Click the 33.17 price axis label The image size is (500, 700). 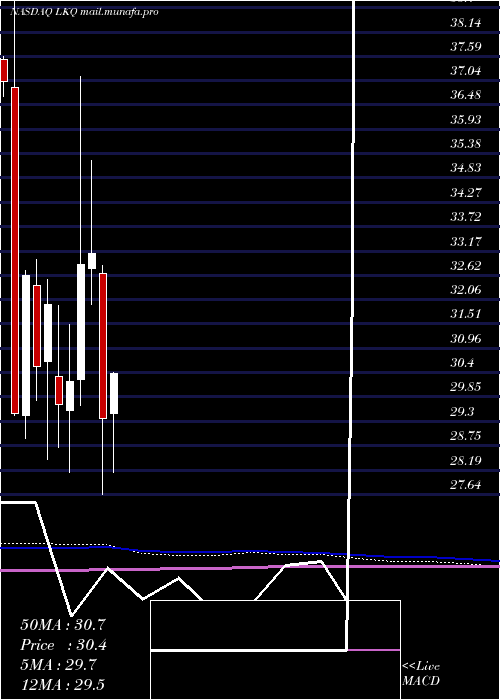click(466, 242)
